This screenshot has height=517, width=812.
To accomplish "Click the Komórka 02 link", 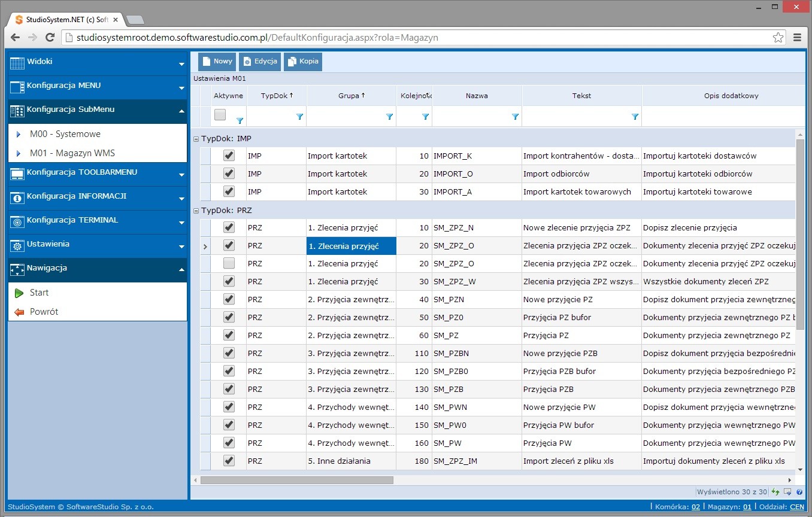I will click(696, 507).
